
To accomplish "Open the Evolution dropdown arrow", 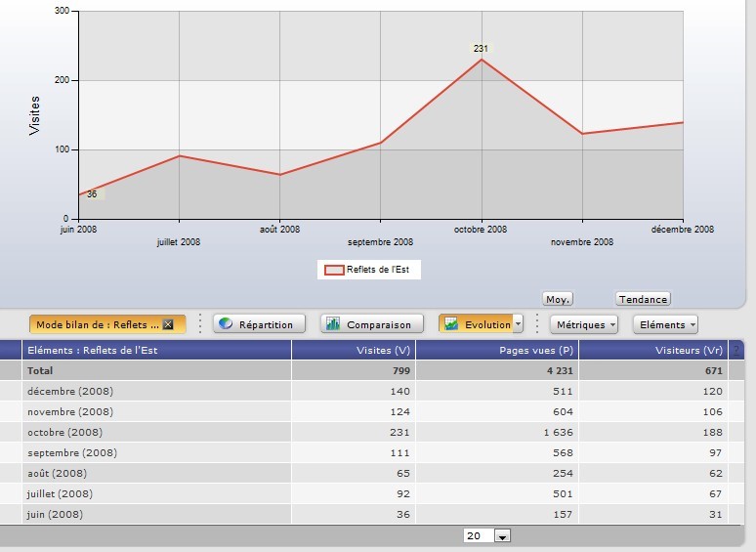I will pyautogui.click(x=518, y=324).
